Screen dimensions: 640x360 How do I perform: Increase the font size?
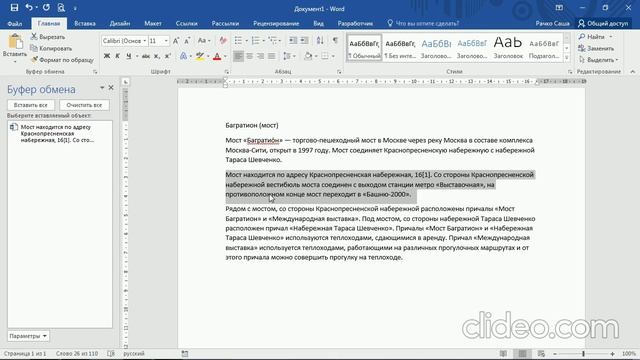pyautogui.click(x=176, y=41)
